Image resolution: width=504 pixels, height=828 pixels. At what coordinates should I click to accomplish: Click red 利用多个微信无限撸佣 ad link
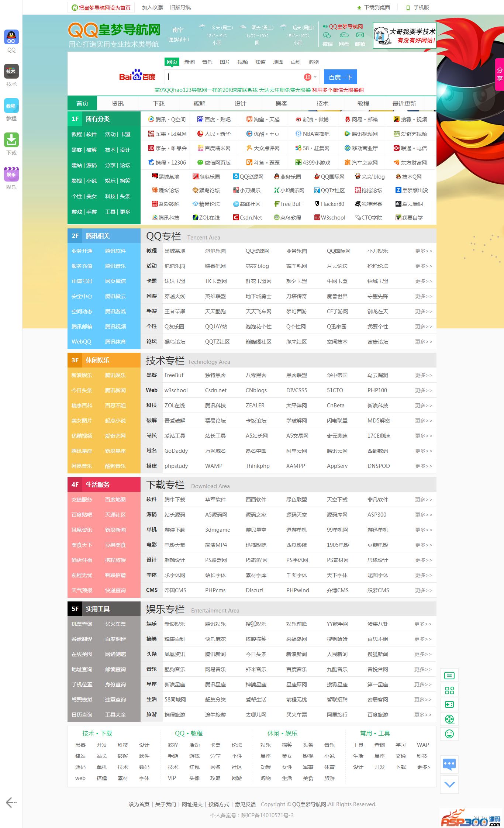click(x=338, y=90)
